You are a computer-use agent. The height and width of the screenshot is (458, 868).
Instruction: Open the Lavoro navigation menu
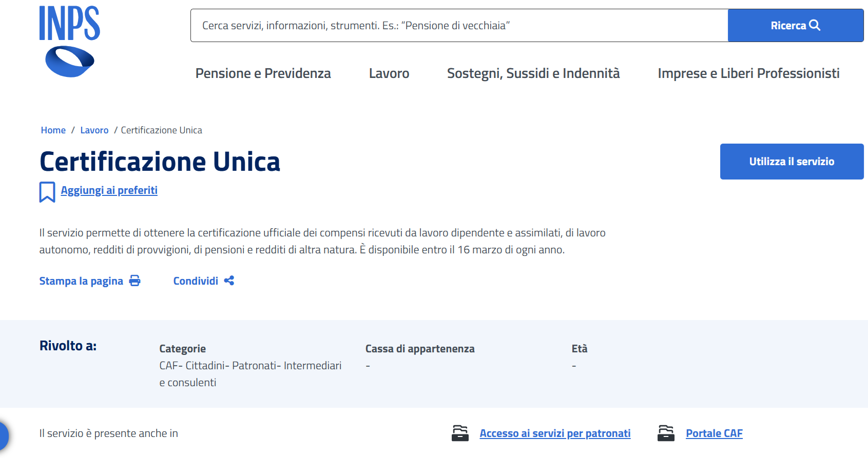(x=389, y=73)
